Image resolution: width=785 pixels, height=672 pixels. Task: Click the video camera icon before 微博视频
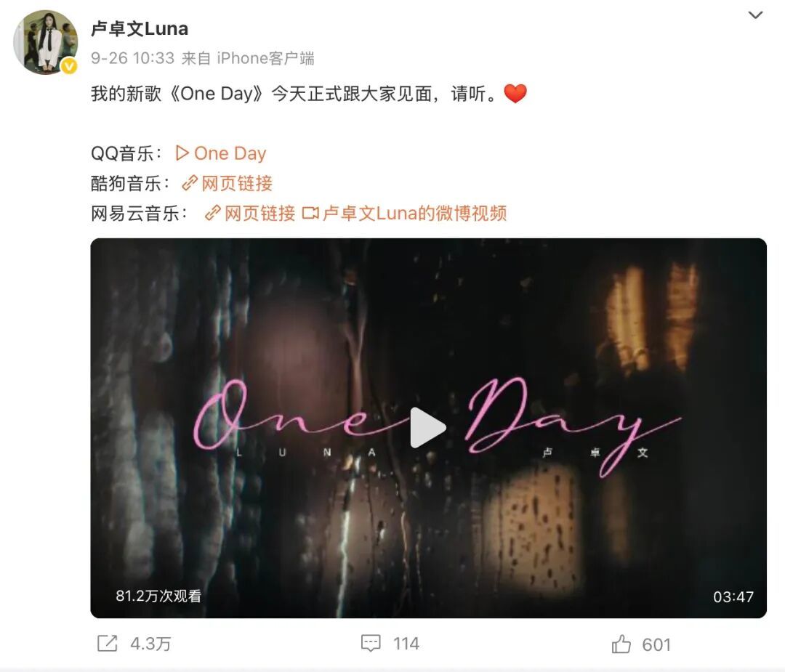point(310,213)
